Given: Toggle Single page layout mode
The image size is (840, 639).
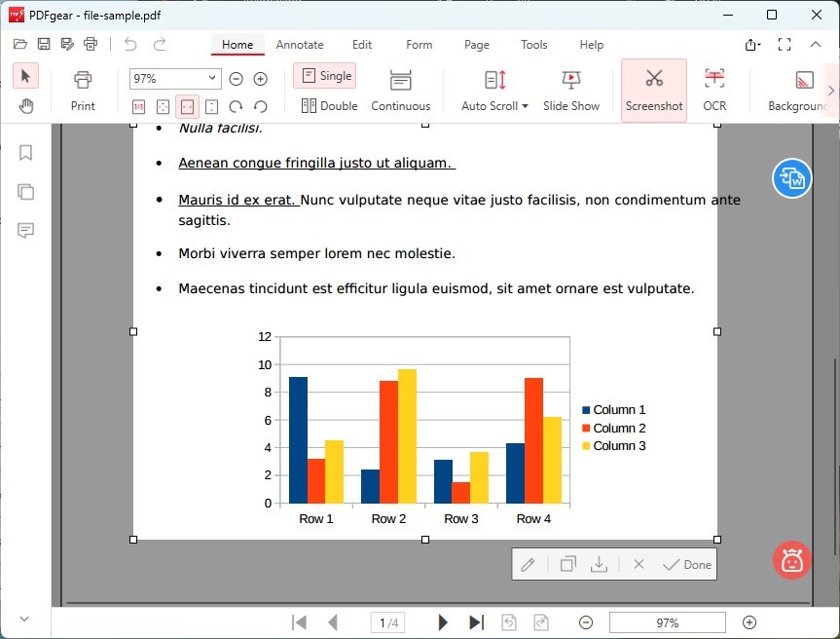Looking at the screenshot, I should (x=324, y=75).
